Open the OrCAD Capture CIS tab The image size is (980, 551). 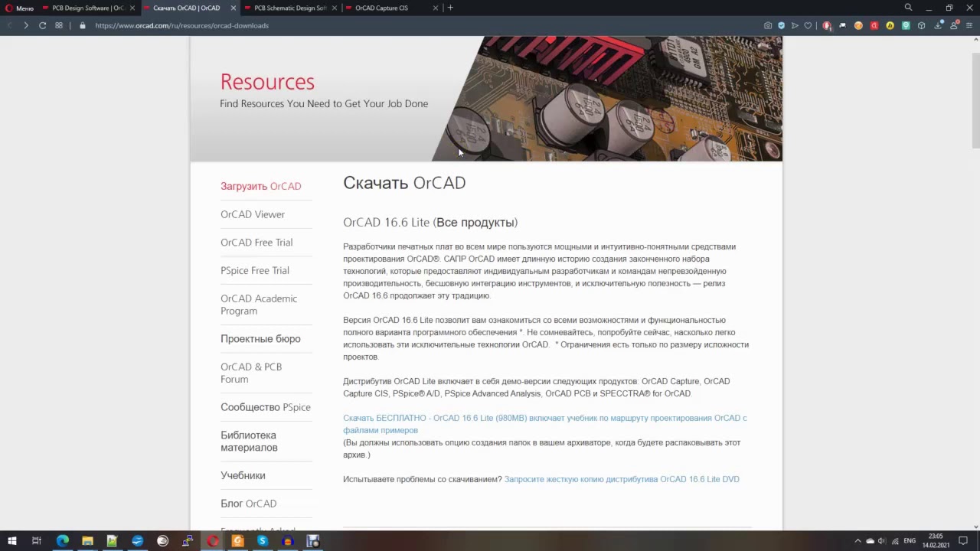pos(391,8)
